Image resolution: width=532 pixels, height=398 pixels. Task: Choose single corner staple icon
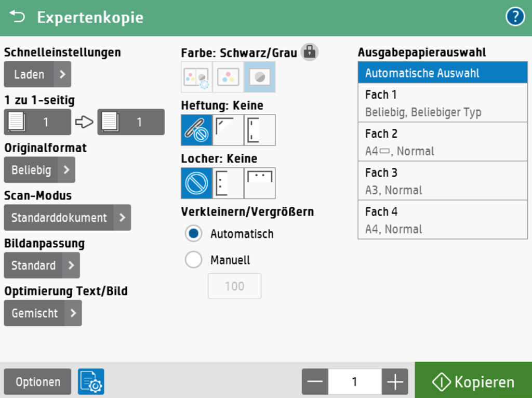228,130
